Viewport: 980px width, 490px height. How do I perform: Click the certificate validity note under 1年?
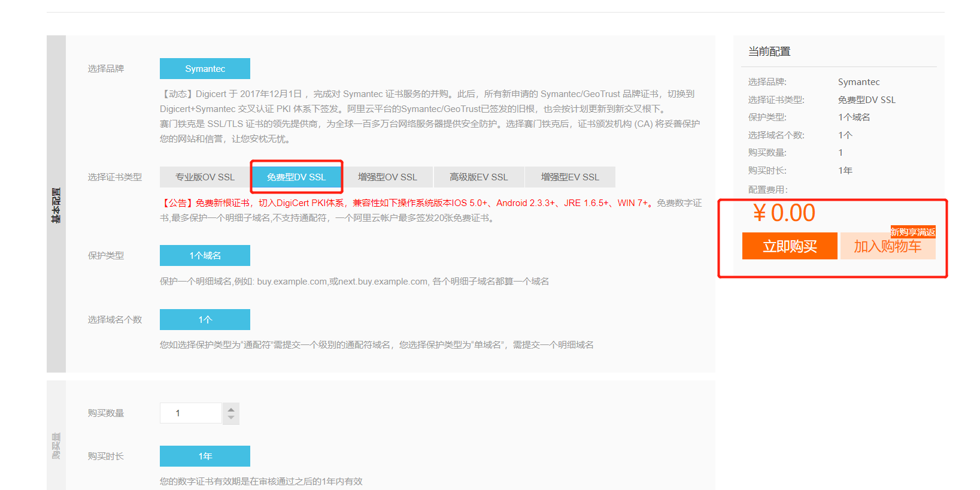pyautogui.click(x=261, y=482)
